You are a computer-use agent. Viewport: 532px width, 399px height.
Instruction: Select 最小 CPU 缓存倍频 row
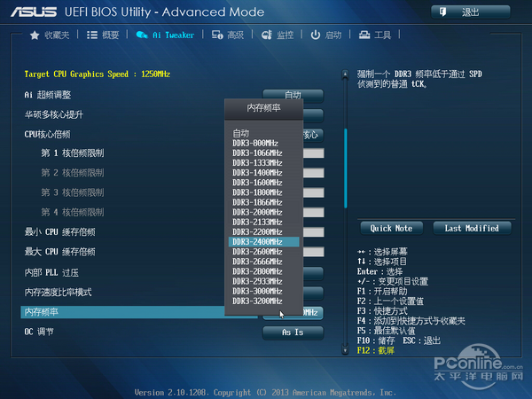point(60,232)
